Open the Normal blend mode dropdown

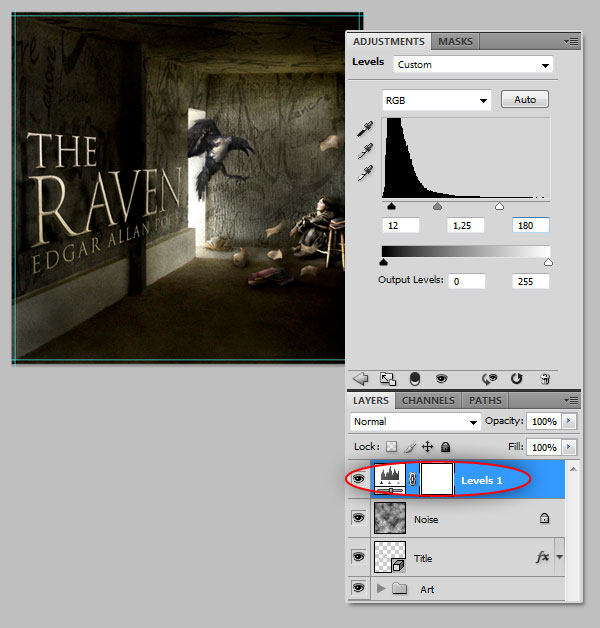[415, 422]
